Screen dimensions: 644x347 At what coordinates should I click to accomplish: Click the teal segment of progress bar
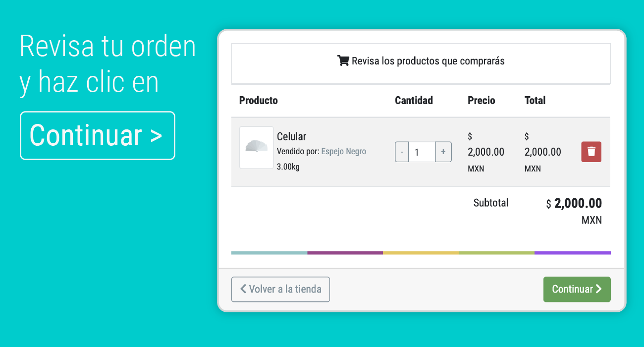(269, 253)
